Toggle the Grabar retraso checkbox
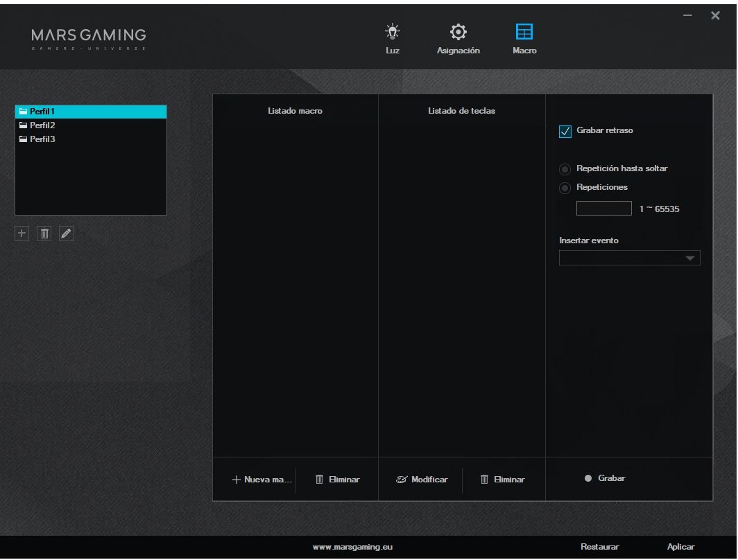Screen dimensions: 738x560 coord(565,131)
